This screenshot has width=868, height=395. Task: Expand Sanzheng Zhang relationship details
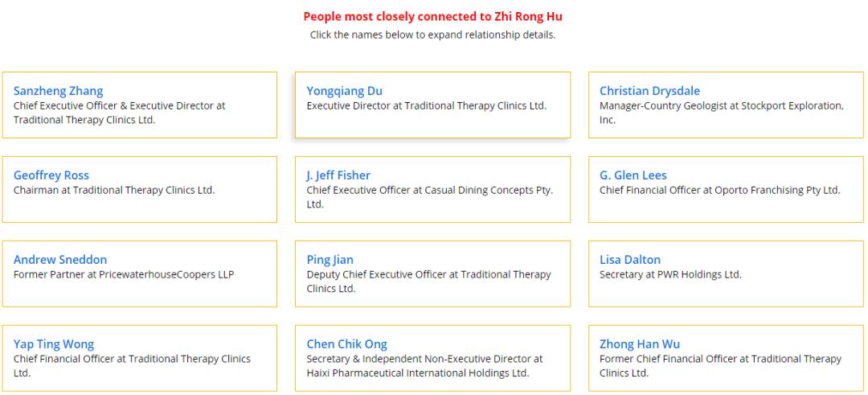tap(58, 91)
